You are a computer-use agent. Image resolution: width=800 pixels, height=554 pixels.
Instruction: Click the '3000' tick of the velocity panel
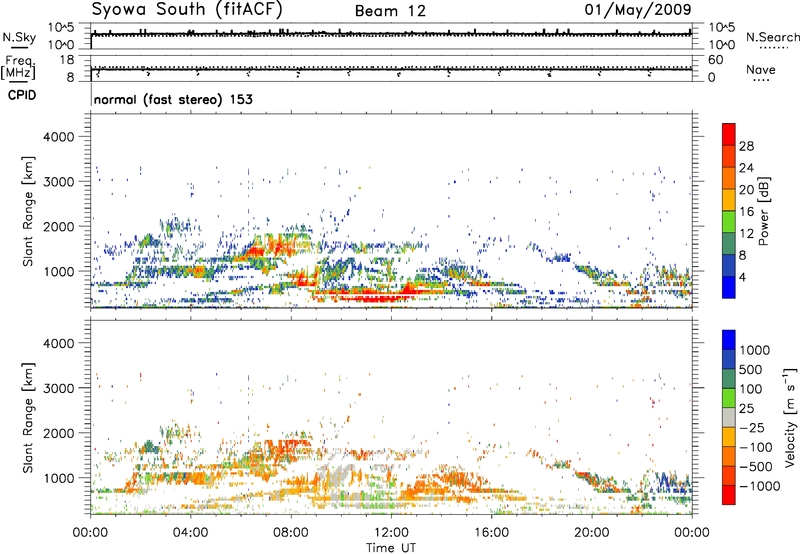pyautogui.click(x=59, y=388)
